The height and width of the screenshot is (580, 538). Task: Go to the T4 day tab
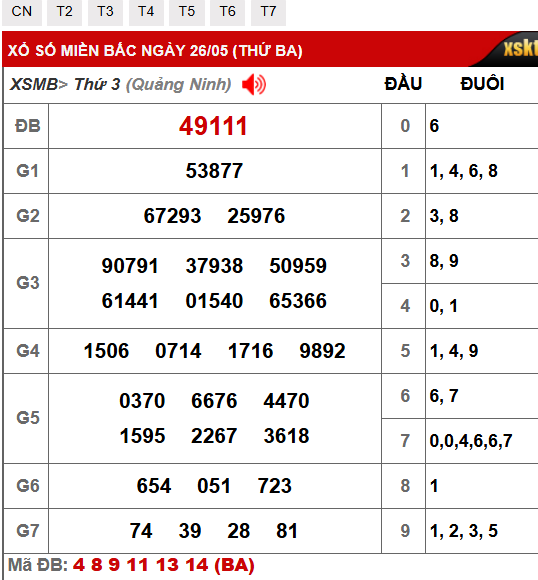pyautogui.click(x=146, y=12)
